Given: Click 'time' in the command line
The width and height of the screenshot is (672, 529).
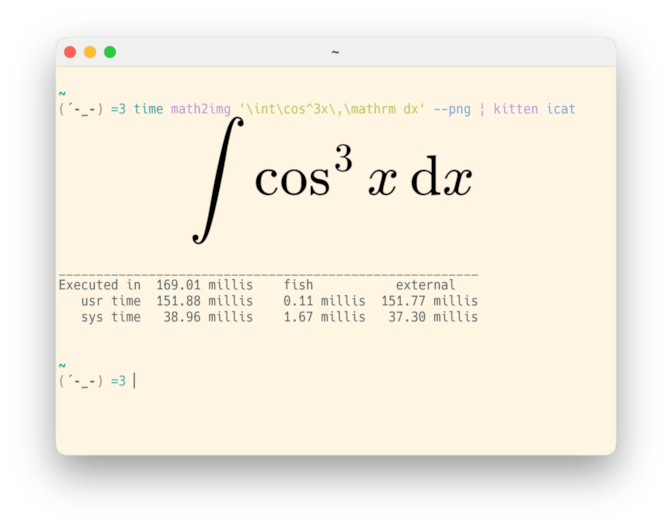Looking at the screenshot, I should [x=148, y=109].
